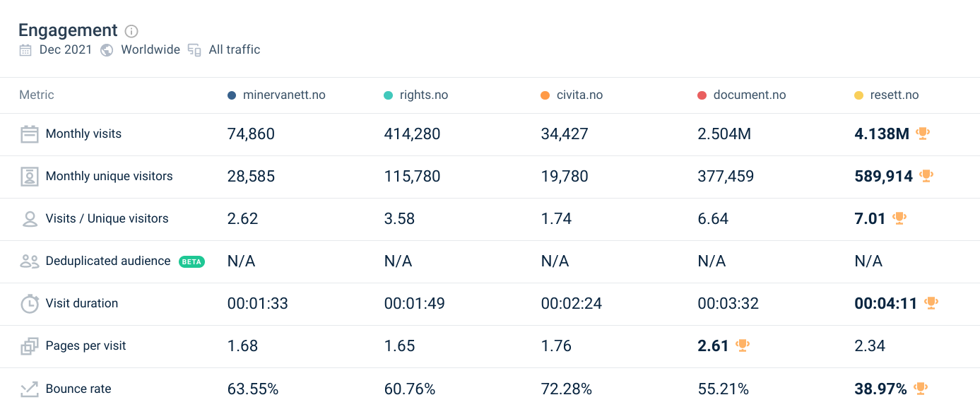The width and height of the screenshot is (980, 419).
Task: Click the document.no column header
Action: tap(749, 95)
